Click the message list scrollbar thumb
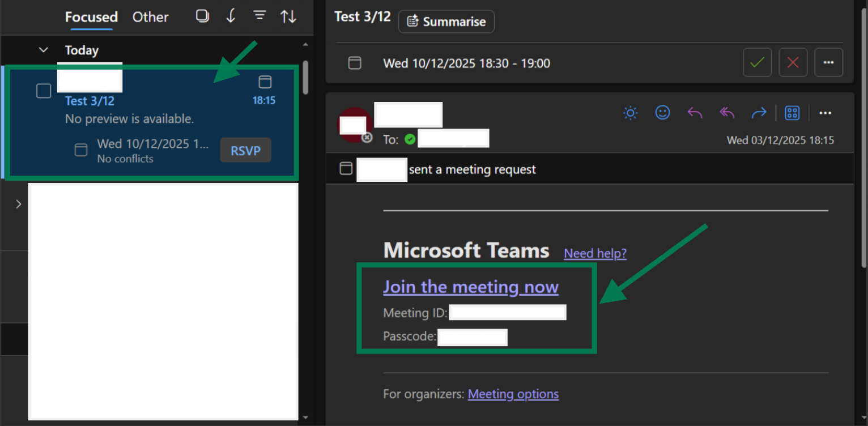The height and width of the screenshot is (426, 868). tap(306, 77)
